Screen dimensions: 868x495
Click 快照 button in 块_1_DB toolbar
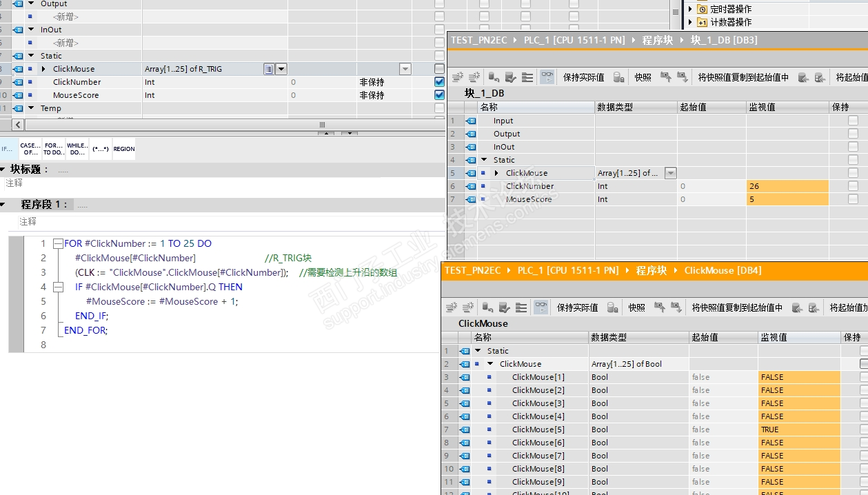(643, 77)
